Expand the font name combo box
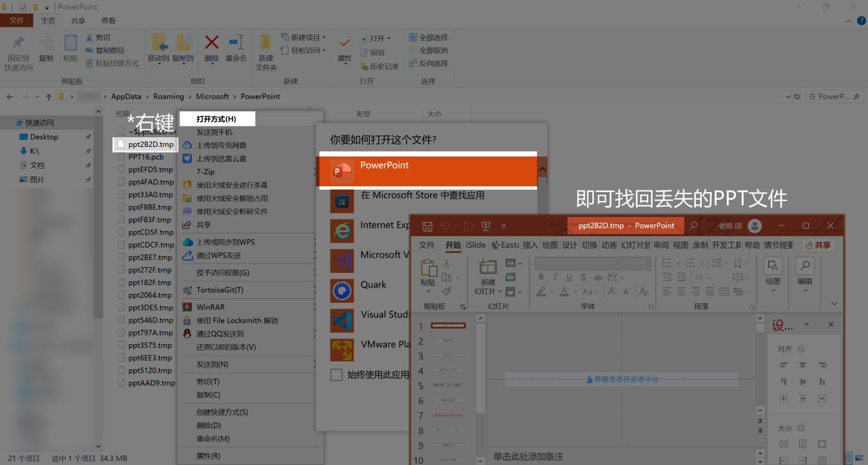Viewport: 868px width, 465px height. pyautogui.click(x=616, y=263)
